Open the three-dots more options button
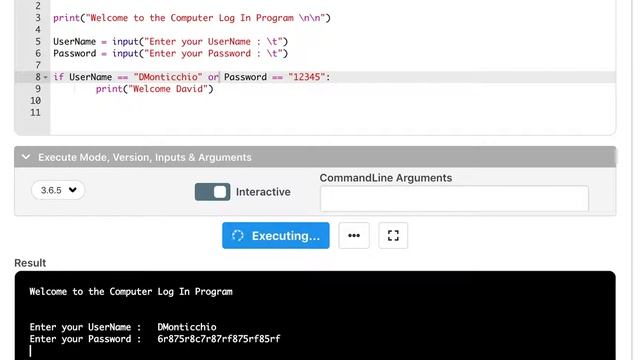Image resolution: width=640 pixels, height=360 pixels. (x=354, y=236)
